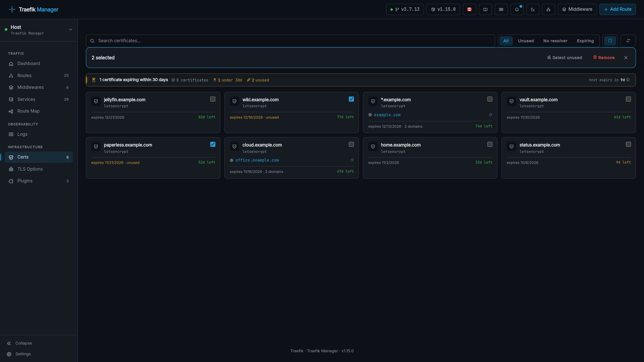Viewport: 644px width, 362px height.
Task: Click the Canadian flag language icon
Action: pos(469,9)
